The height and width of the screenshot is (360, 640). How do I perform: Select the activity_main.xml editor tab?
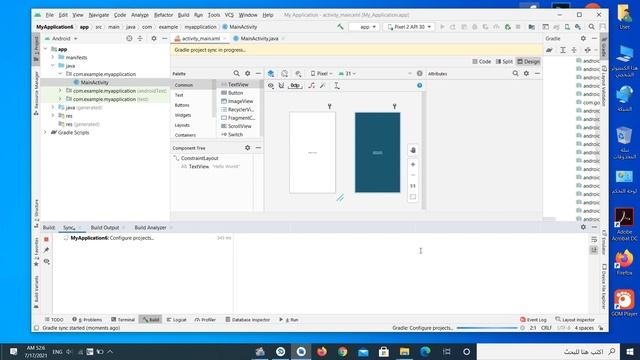click(200, 38)
